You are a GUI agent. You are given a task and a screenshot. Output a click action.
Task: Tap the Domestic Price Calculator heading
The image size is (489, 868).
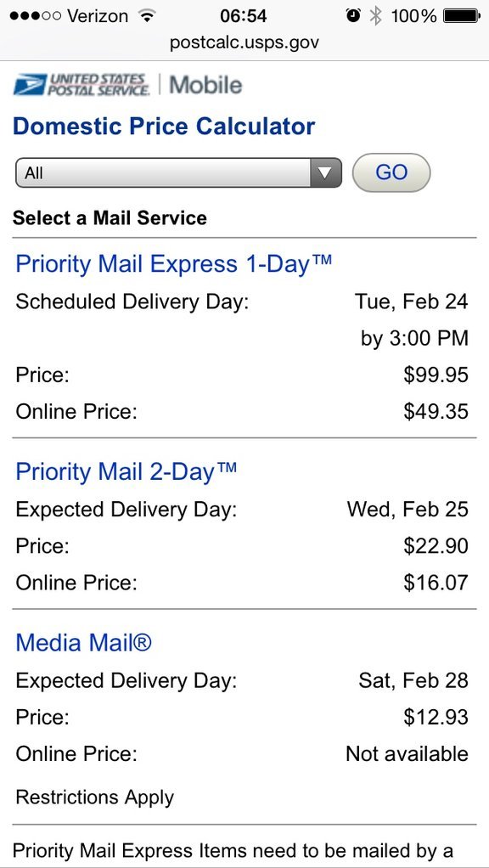pos(164,127)
